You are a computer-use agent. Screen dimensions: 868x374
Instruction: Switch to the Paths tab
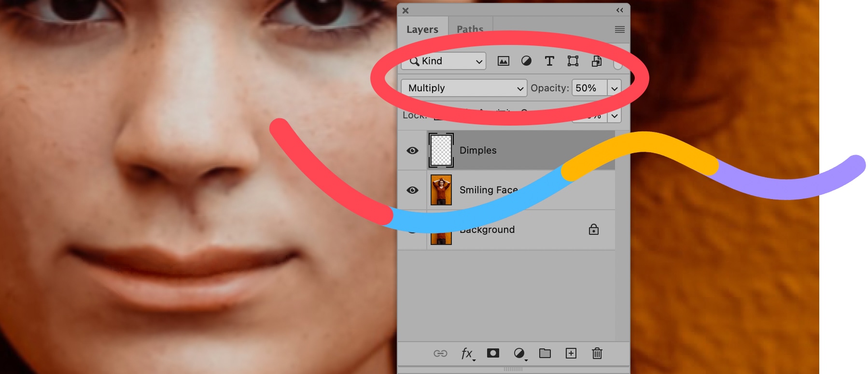coord(470,29)
